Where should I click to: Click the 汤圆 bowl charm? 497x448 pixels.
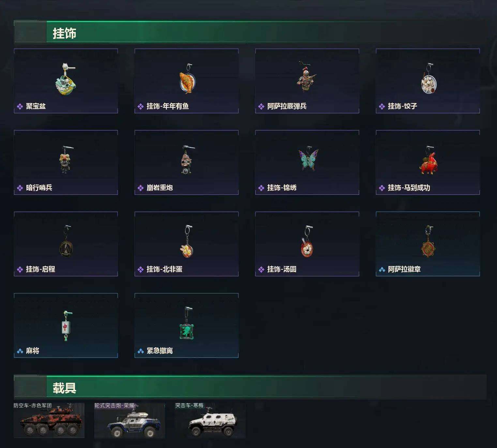307,242
